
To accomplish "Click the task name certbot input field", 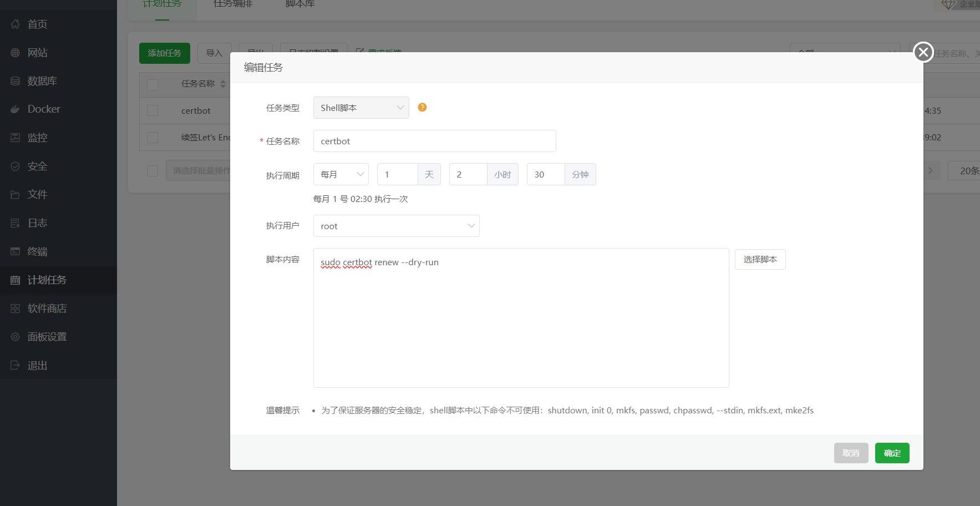I will click(x=434, y=141).
